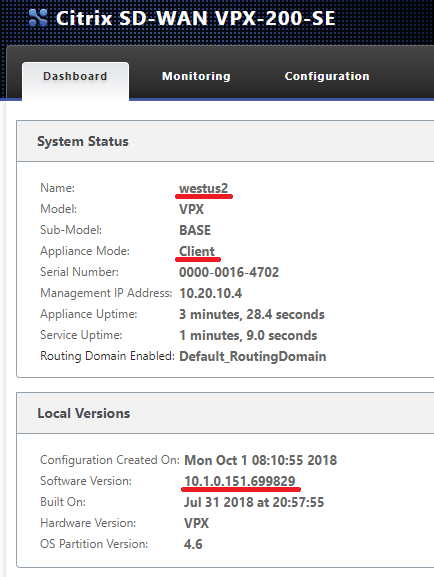Click the Local Versions panel header
The width and height of the screenshot is (434, 577).
click(225, 413)
